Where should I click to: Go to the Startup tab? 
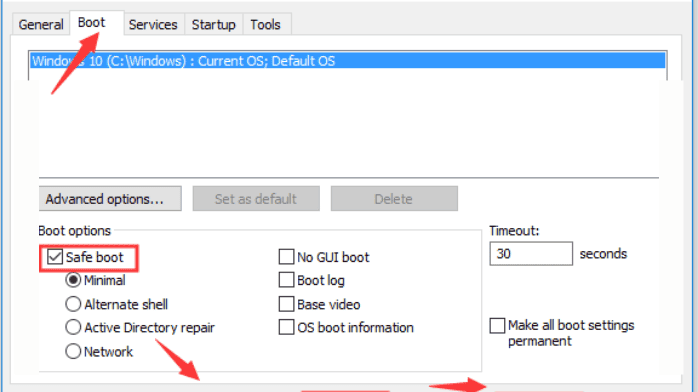pyautogui.click(x=213, y=24)
